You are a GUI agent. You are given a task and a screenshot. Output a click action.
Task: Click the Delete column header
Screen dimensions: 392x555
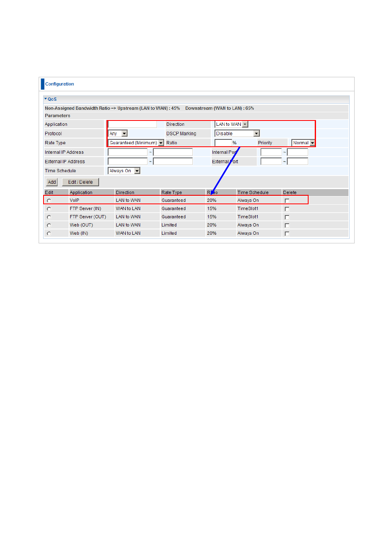click(x=290, y=192)
